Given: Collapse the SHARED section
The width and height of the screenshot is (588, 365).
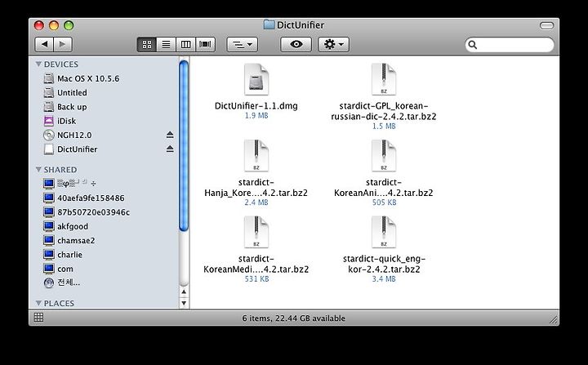Looking at the screenshot, I should (38, 170).
